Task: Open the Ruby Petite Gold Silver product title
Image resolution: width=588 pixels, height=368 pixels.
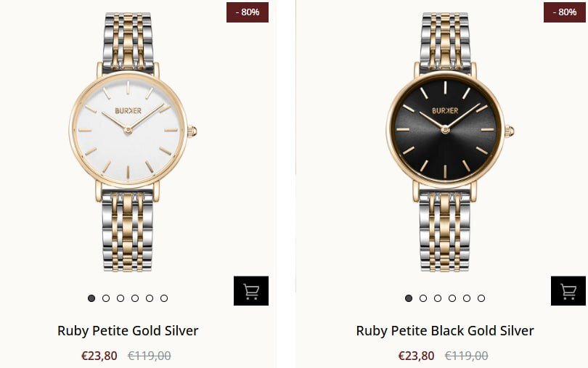Action: point(128,331)
